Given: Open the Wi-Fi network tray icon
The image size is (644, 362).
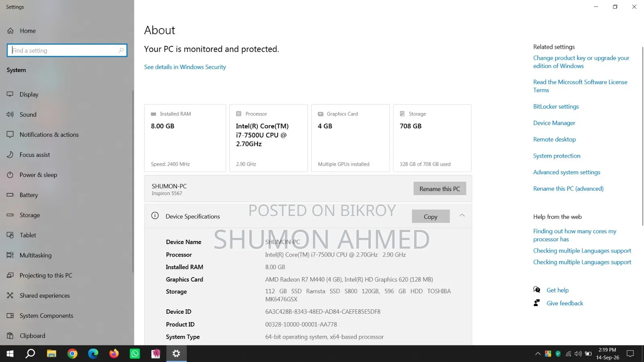Looking at the screenshot, I should pos(568,354).
